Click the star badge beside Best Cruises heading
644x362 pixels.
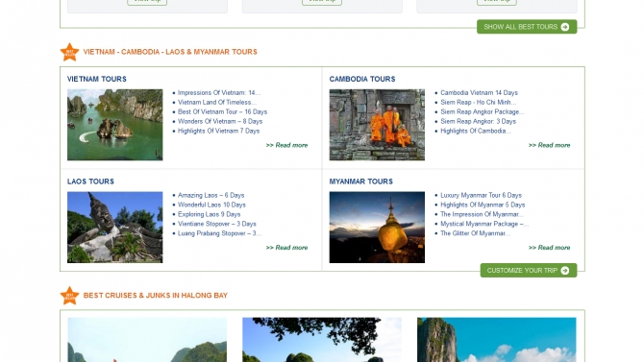69,296
